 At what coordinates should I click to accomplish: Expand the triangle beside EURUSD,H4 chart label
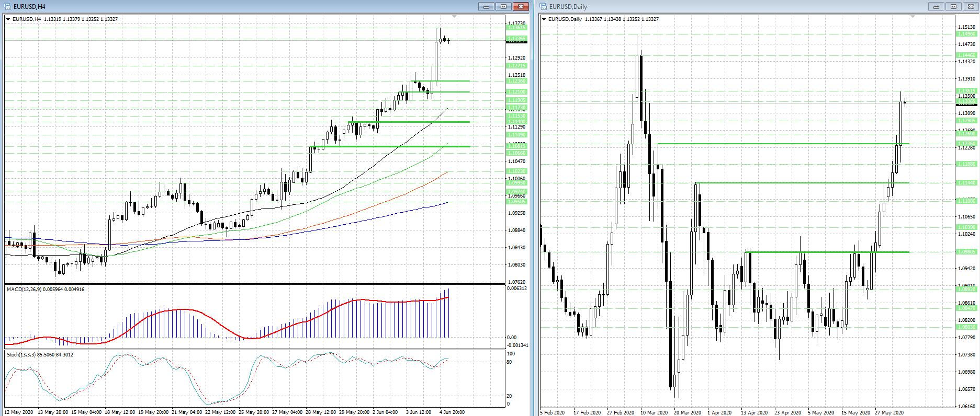[8, 19]
